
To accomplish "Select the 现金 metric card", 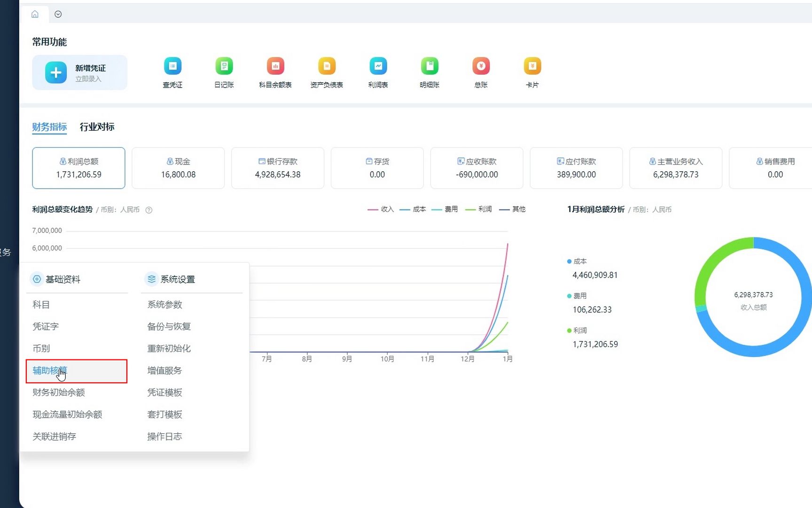I will tap(178, 167).
